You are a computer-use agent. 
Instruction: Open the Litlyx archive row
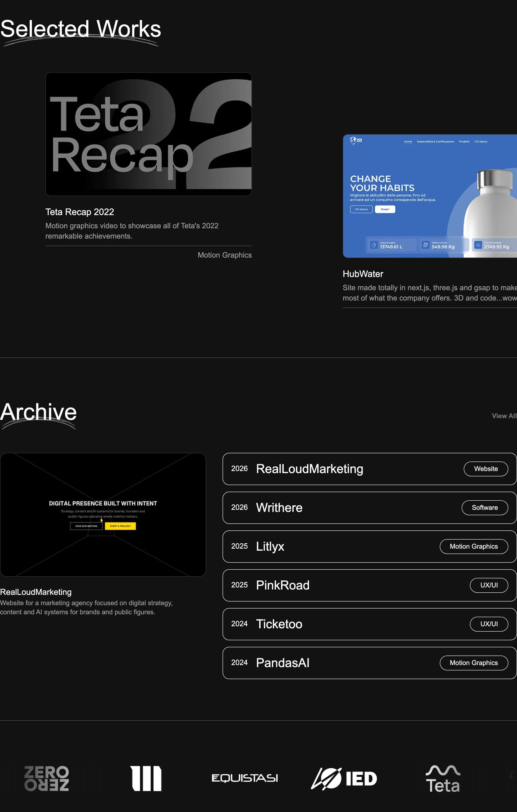click(370, 547)
